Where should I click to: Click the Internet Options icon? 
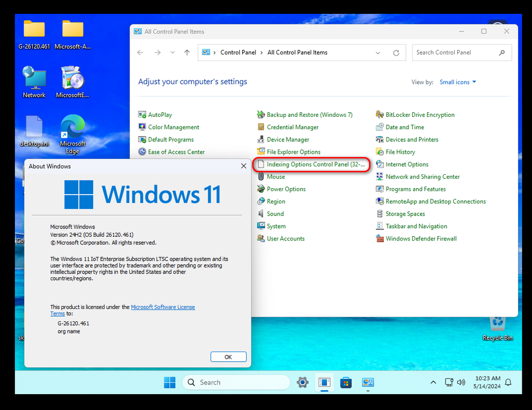click(x=380, y=165)
